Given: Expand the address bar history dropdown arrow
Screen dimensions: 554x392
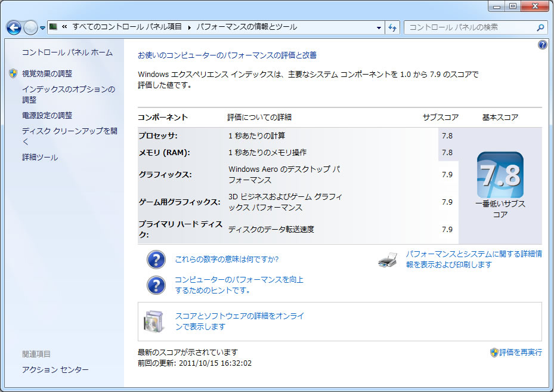Looking at the screenshot, I should pos(379,27).
